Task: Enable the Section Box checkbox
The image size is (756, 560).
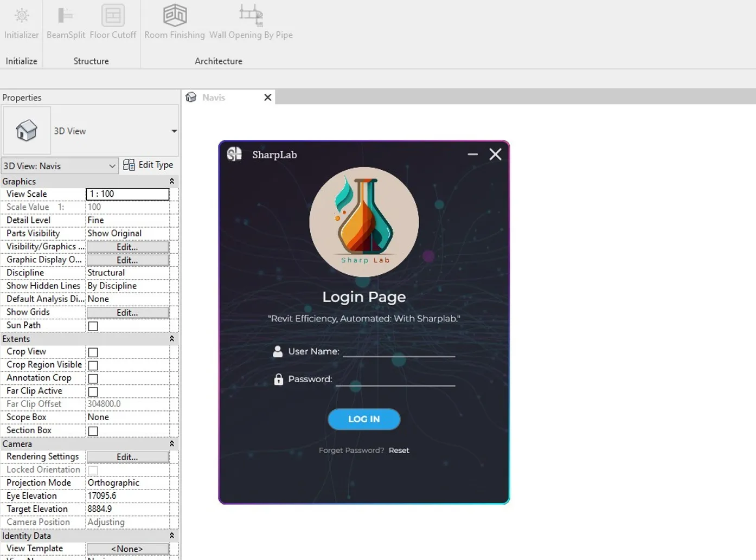Action: click(x=93, y=431)
